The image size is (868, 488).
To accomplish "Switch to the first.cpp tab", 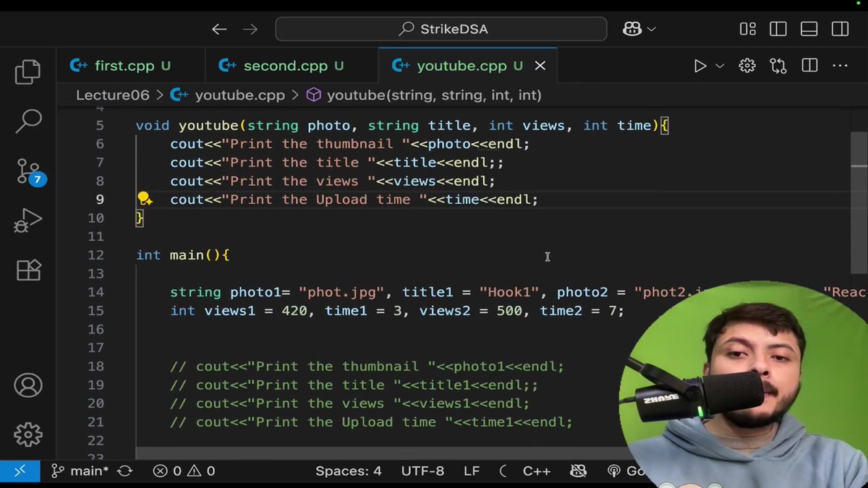I will 130,65.
